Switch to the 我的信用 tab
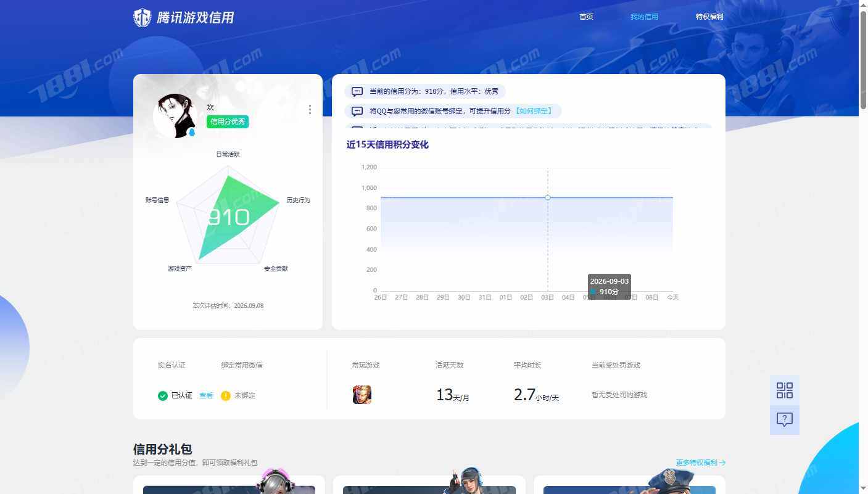Viewport: 868px width, 494px height. [644, 17]
